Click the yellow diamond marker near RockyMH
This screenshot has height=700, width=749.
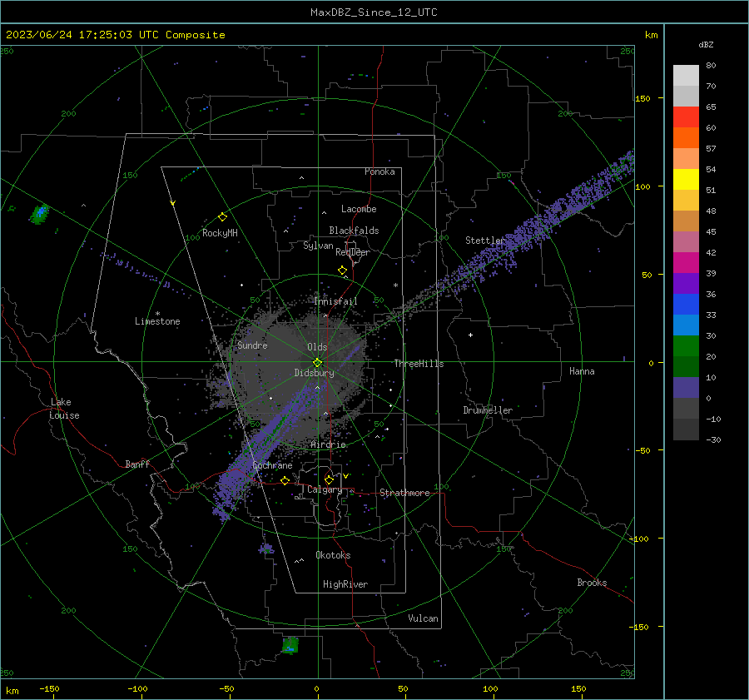coord(222,217)
